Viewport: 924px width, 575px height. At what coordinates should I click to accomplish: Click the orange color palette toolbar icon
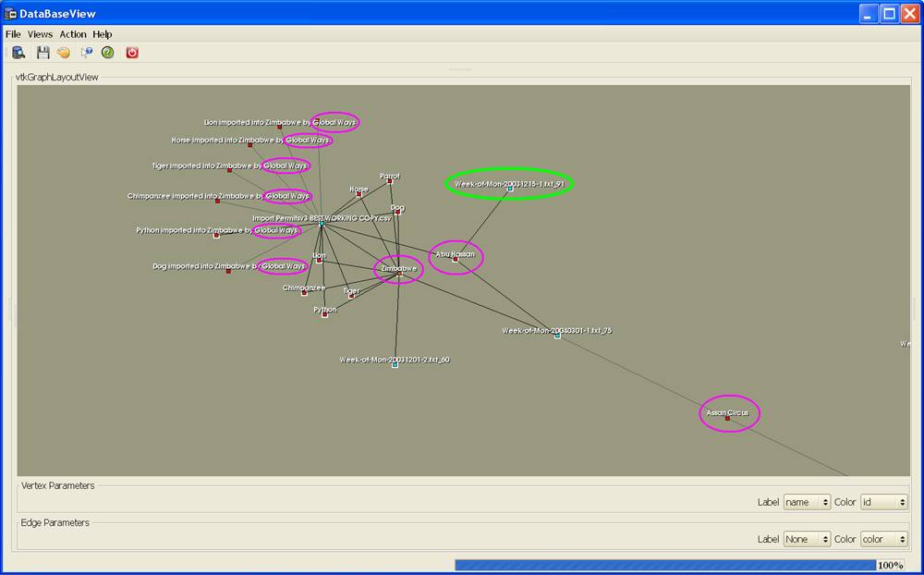pyautogui.click(x=64, y=53)
